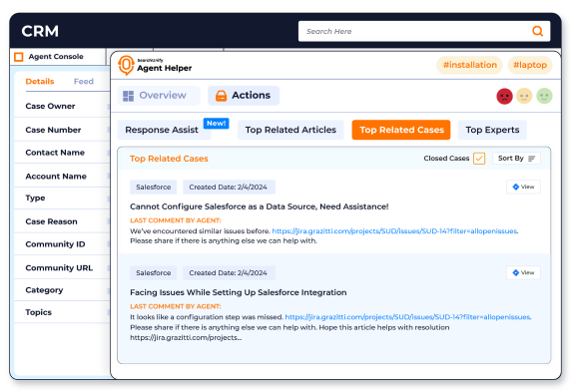The image size is (571, 392).
Task: View the Cannot Configure Salesforce case
Action: pyautogui.click(x=523, y=188)
